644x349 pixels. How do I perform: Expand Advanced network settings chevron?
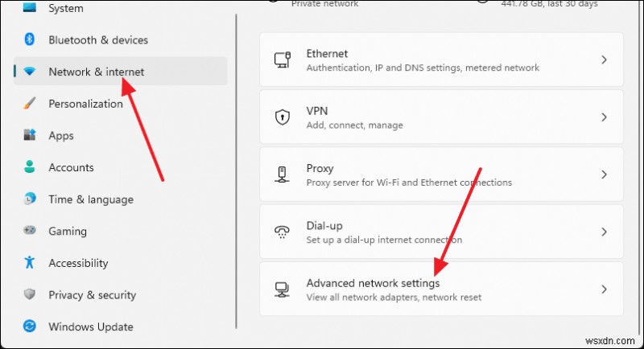605,289
